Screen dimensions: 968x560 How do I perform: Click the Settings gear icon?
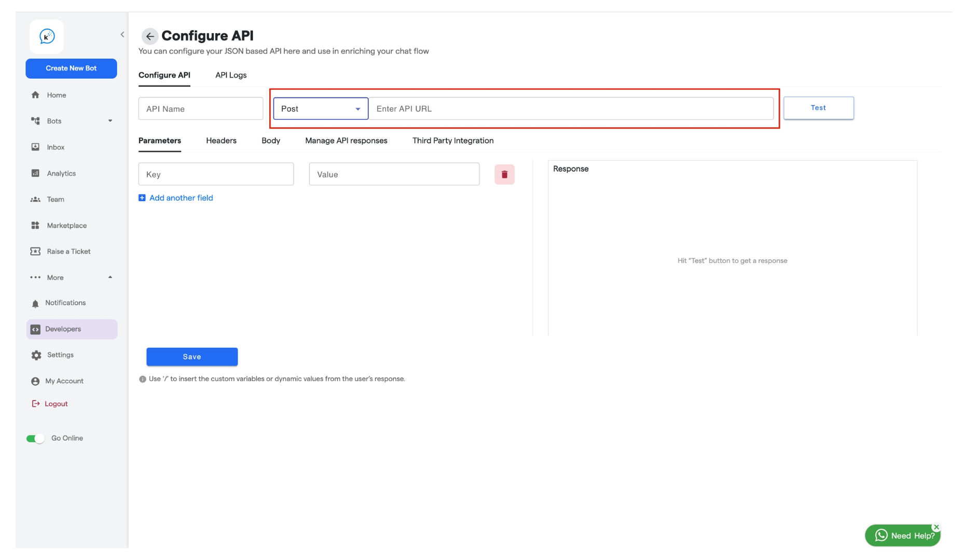[x=36, y=355]
